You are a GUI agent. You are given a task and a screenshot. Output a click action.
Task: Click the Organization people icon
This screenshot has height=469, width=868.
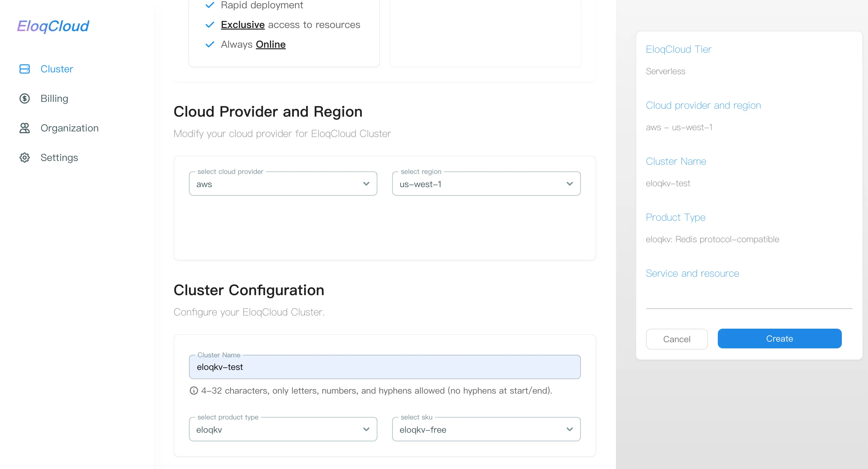click(x=25, y=128)
